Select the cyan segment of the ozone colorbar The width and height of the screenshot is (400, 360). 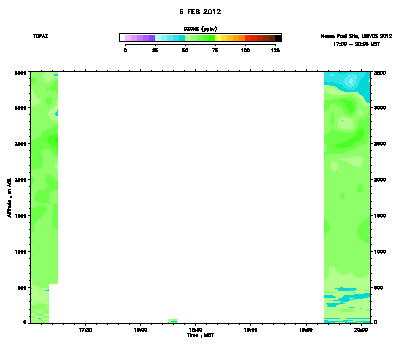tap(170, 38)
